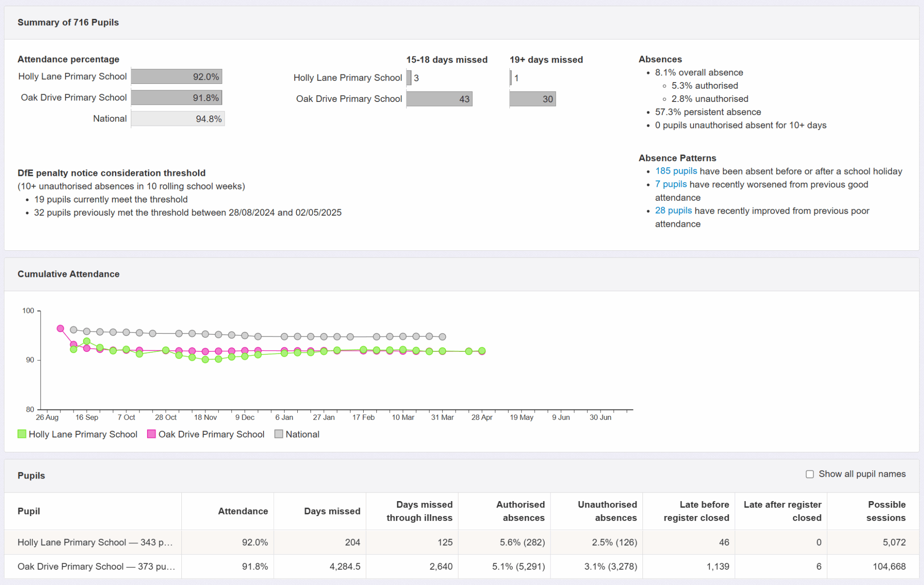Image resolution: width=924 pixels, height=585 pixels.
Task: Open the 7 pupils worsened link
Action: pos(670,184)
